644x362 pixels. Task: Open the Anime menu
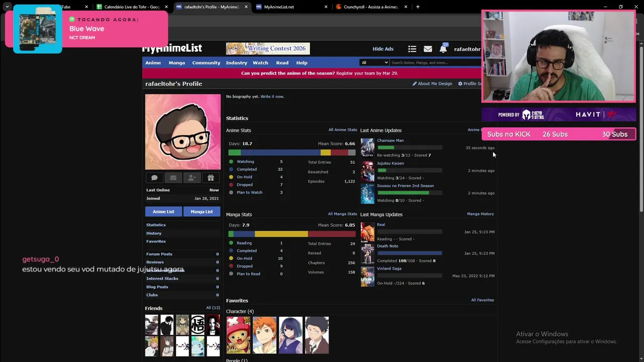pos(153,63)
